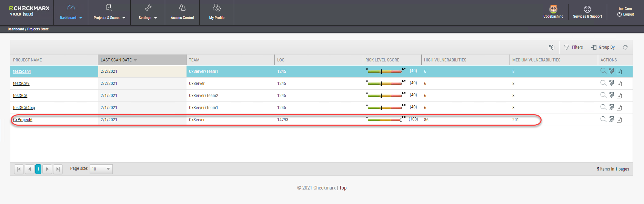Click the export to Excel icon

coord(552,47)
